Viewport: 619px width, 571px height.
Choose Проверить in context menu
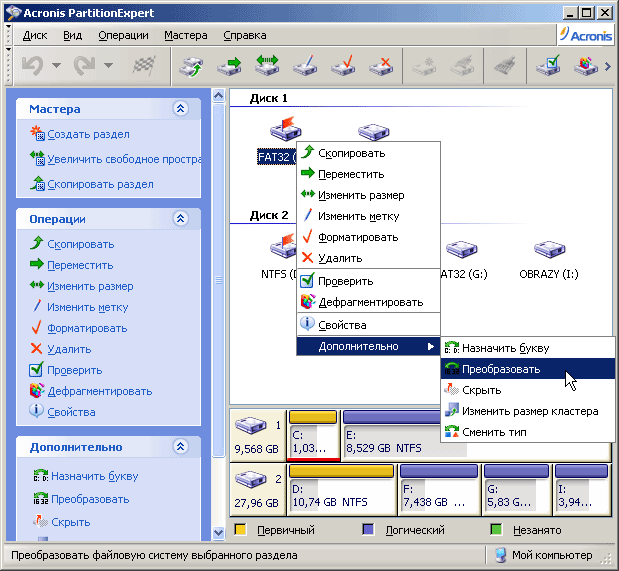pyautogui.click(x=368, y=281)
